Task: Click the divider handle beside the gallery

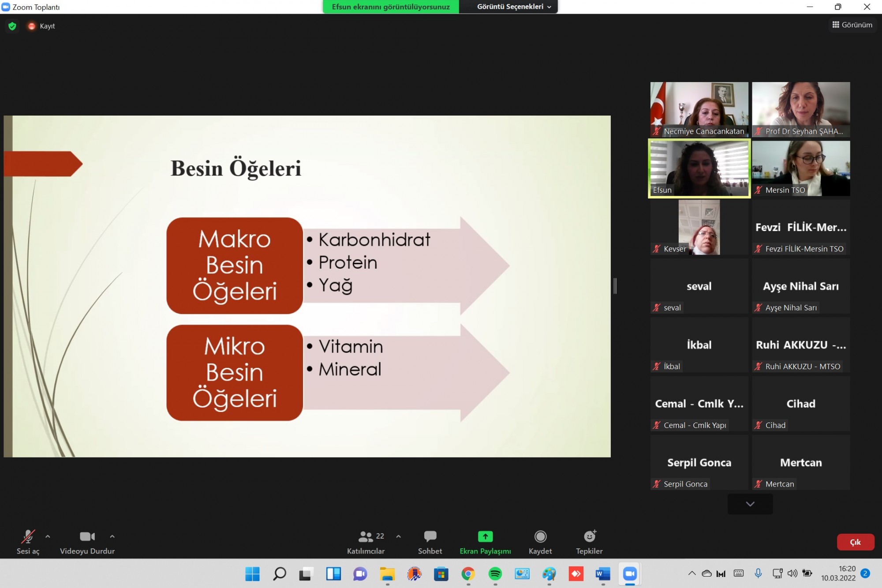Action: coord(615,286)
